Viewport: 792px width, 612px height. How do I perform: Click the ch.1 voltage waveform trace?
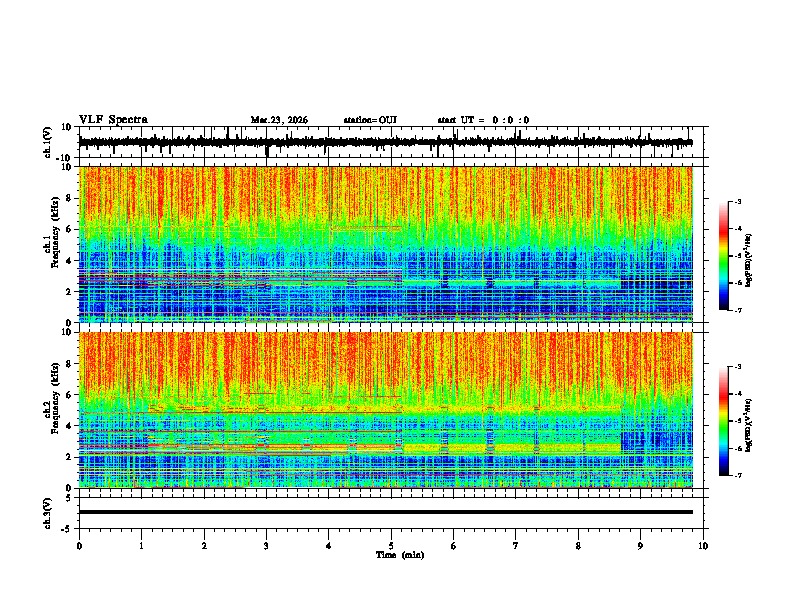[x=385, y=142]
